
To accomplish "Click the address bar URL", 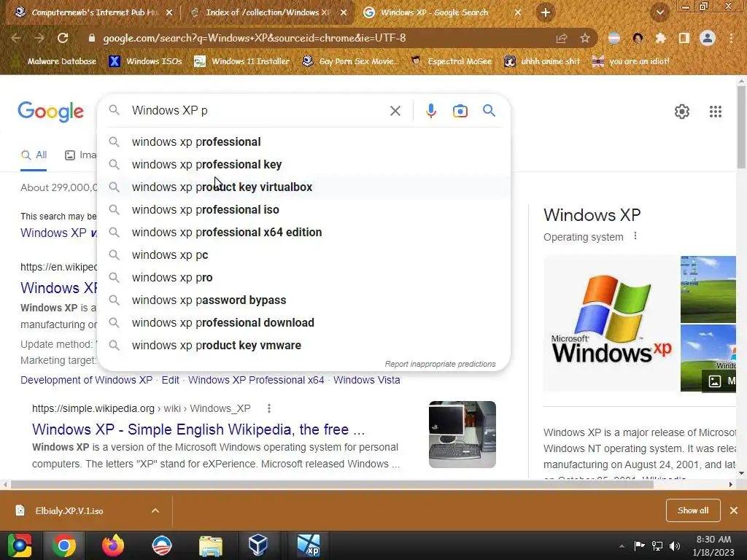I will 255,38.
